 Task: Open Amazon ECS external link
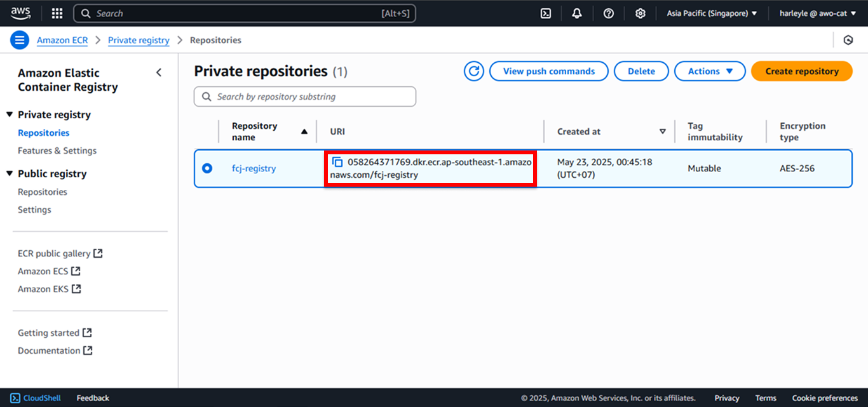[49, 271]
